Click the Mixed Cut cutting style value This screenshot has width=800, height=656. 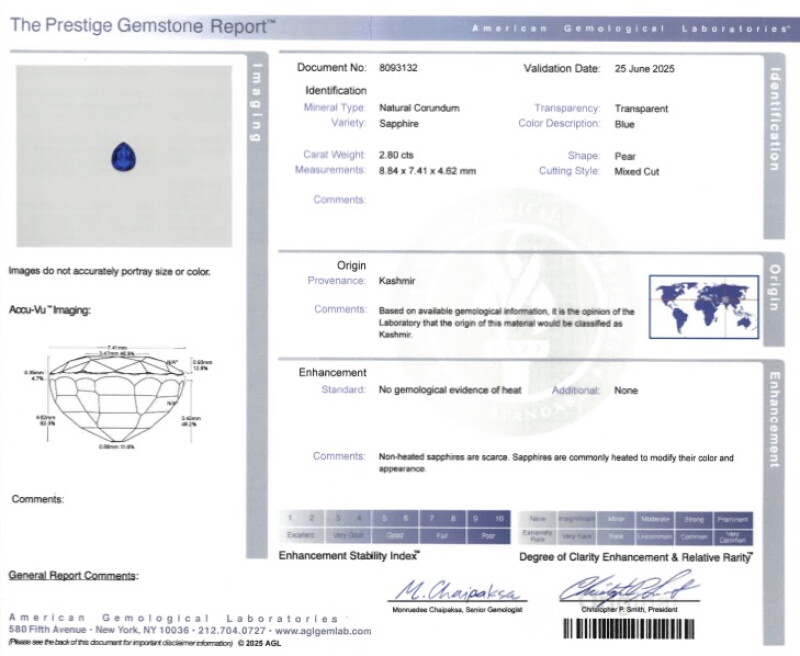pyautogui.click(x=636, y=172)
